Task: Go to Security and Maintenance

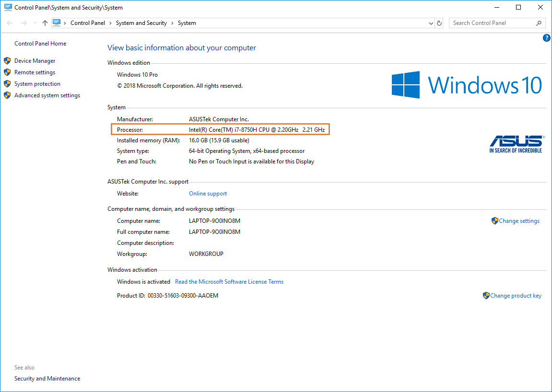Action: 47,379
